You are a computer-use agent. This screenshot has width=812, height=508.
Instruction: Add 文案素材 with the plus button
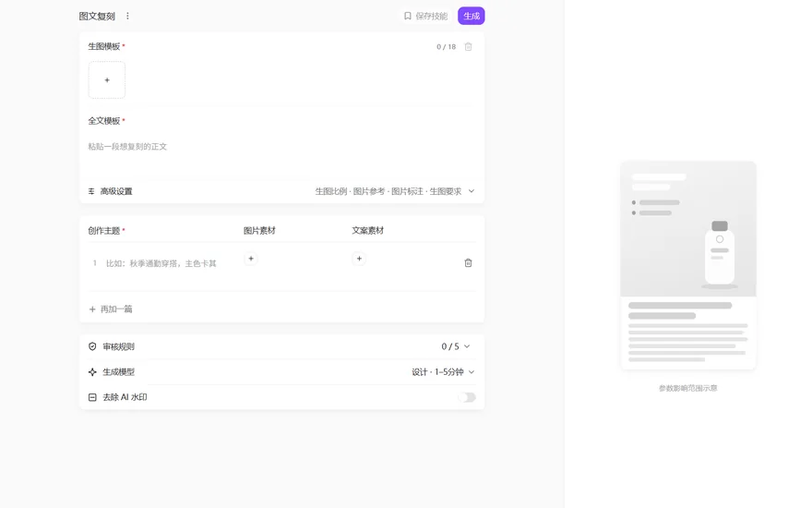coord(359,259)
